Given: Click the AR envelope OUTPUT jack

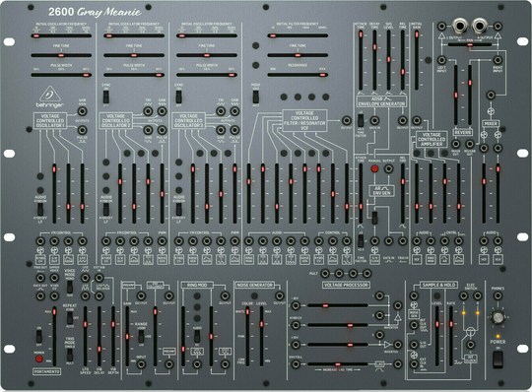Looking at the screenshot, I should tap(388, 168).
